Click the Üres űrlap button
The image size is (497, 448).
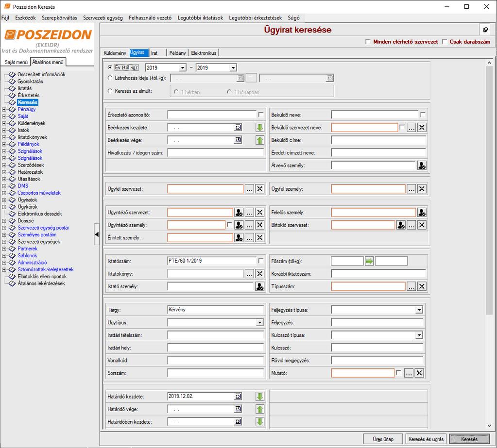383,439
